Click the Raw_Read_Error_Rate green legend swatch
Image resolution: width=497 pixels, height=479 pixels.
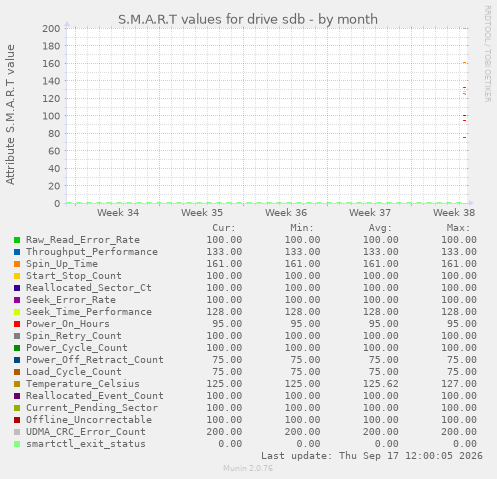click(17, 240)
